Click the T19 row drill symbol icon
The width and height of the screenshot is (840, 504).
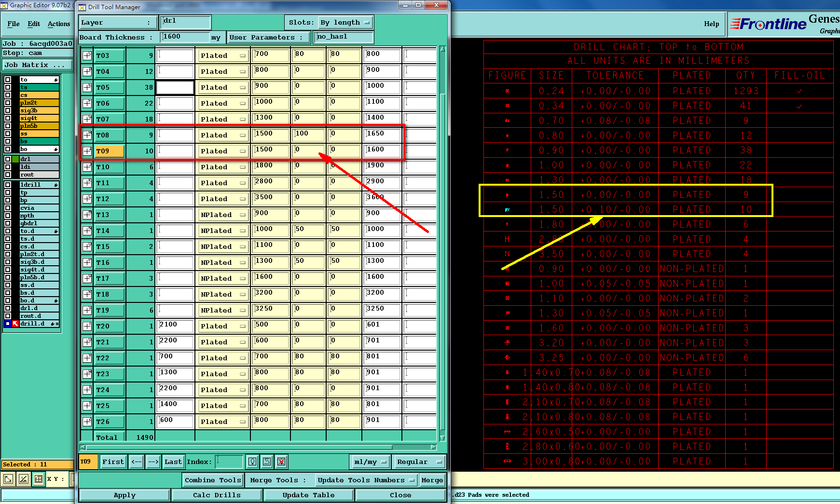(87, 310)
